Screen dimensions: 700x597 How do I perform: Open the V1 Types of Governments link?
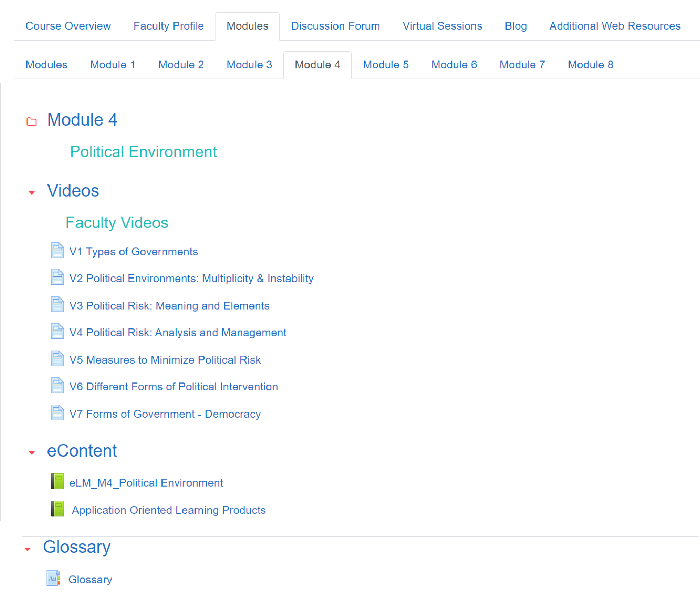point(133,252)
